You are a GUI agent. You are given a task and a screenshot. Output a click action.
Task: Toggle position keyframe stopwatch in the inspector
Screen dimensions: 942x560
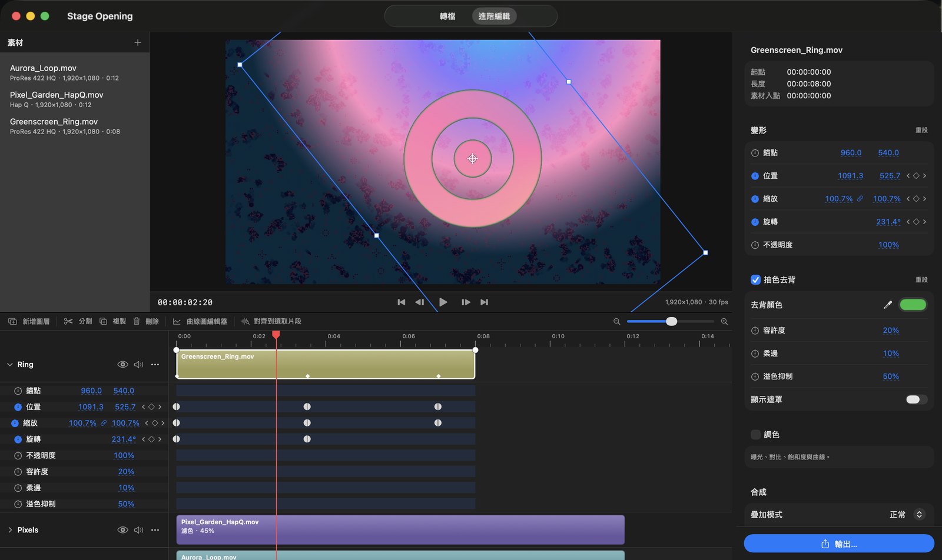tap(755, 176)
